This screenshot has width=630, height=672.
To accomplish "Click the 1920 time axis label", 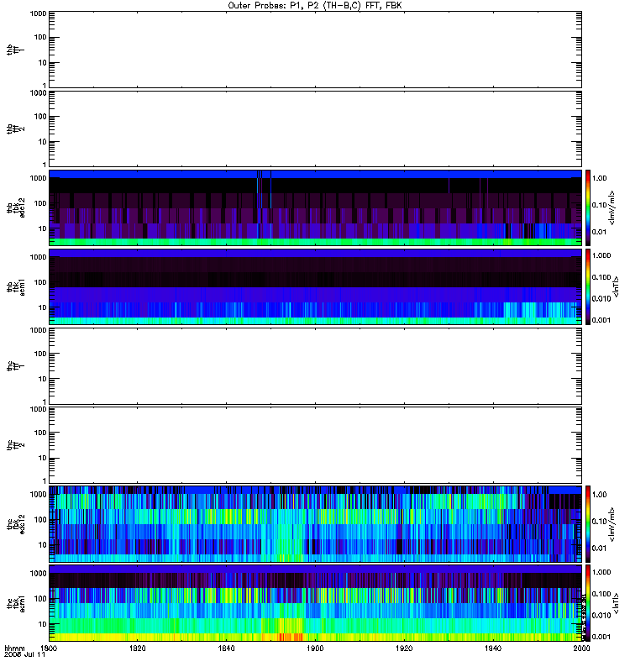I will [404, 648].
